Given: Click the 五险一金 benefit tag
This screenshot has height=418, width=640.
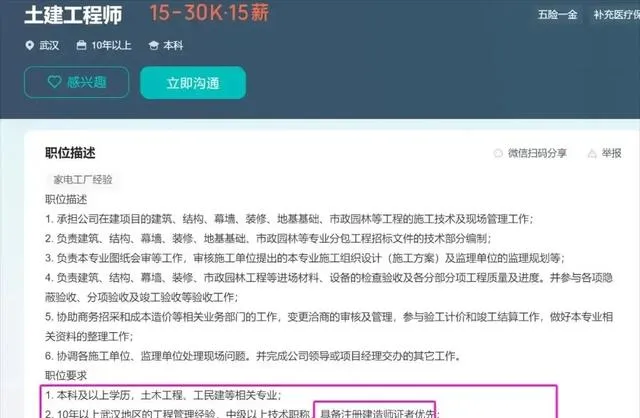Looking at the screenshot, I should [557, 15].
